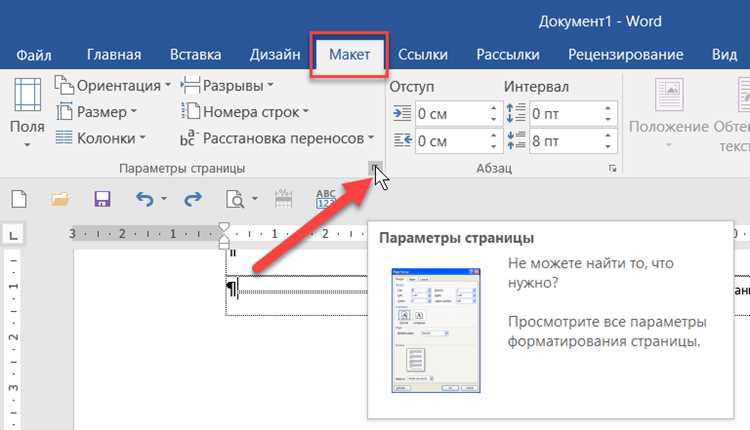The image size is (750, 430).
Task: Open Абзац paragraph dialog launcher
Action: [612, 168]
